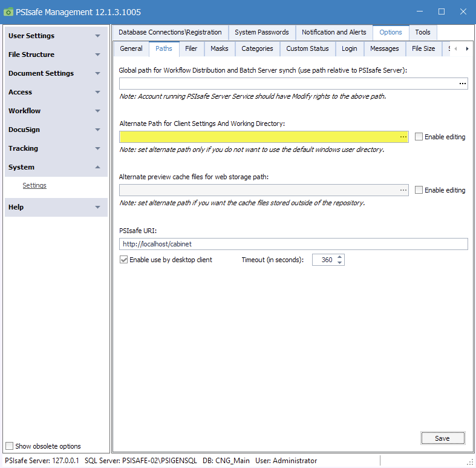Select the Options tab

point(391,32)
